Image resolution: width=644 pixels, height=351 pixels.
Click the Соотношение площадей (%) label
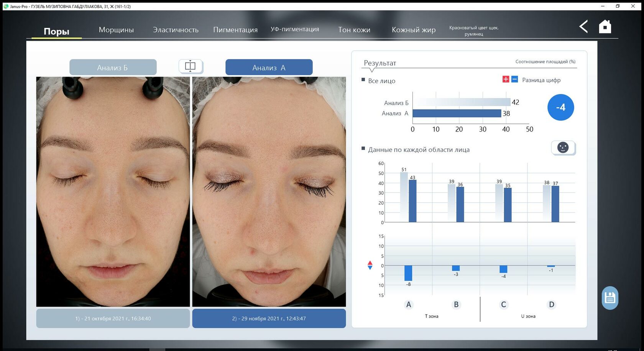(x=545, y=61)
